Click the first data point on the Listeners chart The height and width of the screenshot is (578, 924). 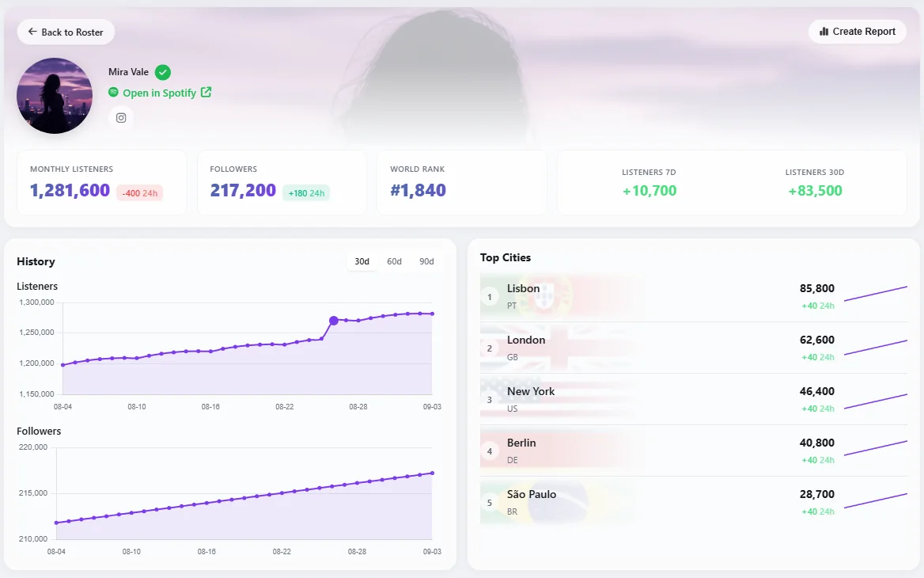point(63,365)
